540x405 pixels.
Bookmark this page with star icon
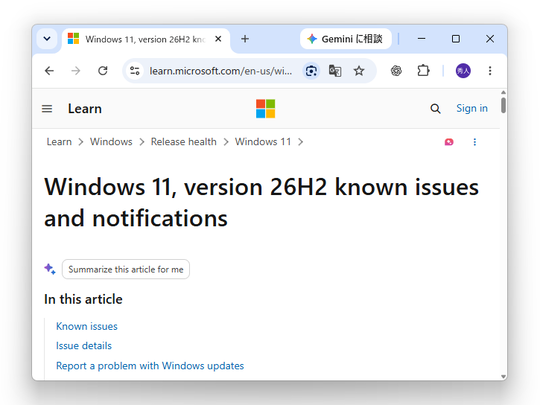point(359,71)
